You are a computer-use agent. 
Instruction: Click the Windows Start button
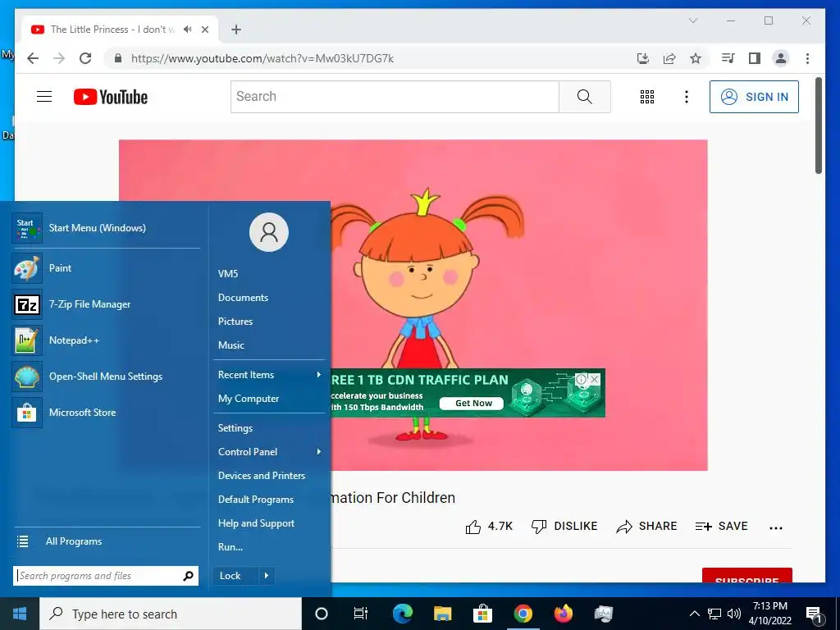pos(20,614)
